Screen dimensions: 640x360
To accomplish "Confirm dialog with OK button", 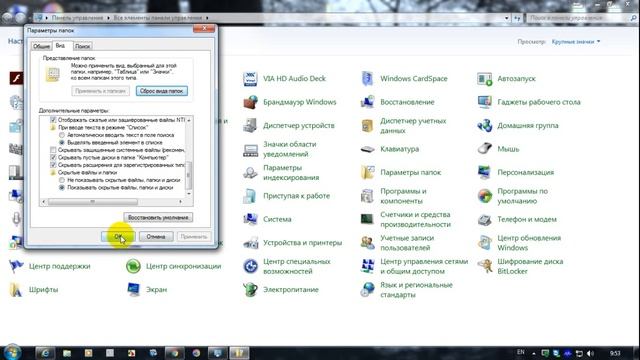I will [118, 237].
